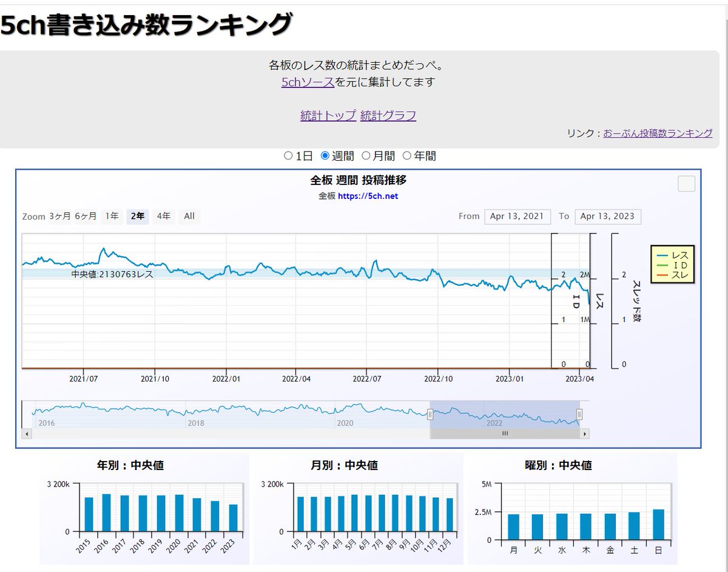Select the 年間 radio button
728x572 pixels.
coord(406,155)
